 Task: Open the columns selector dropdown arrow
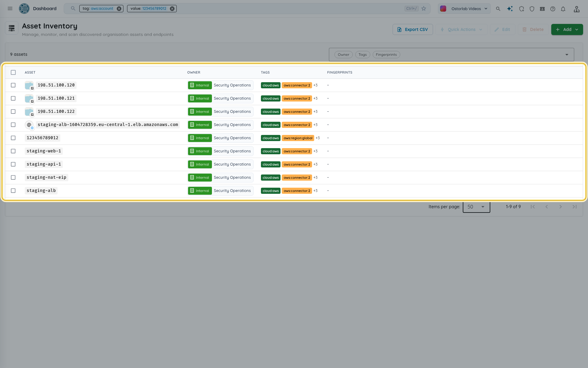[x=567, y=55]
